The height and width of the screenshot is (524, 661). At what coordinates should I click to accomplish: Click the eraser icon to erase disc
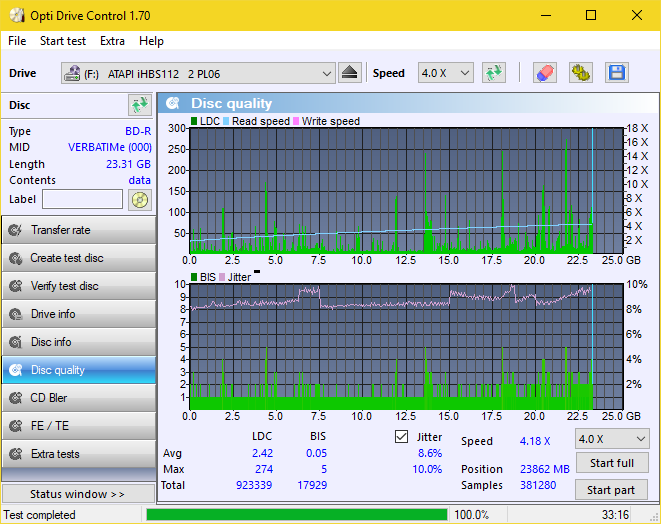click(x=545, y=73)
